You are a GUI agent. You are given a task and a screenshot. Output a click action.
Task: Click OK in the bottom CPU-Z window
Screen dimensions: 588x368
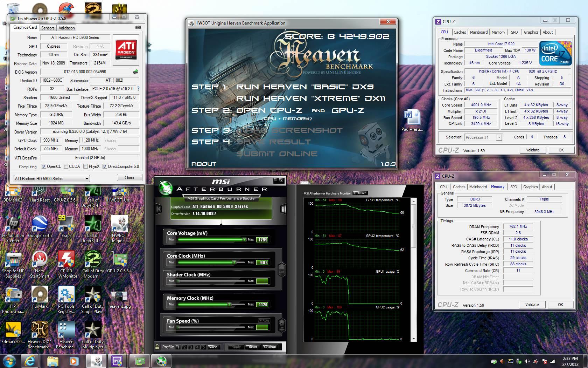pos(560,305)
